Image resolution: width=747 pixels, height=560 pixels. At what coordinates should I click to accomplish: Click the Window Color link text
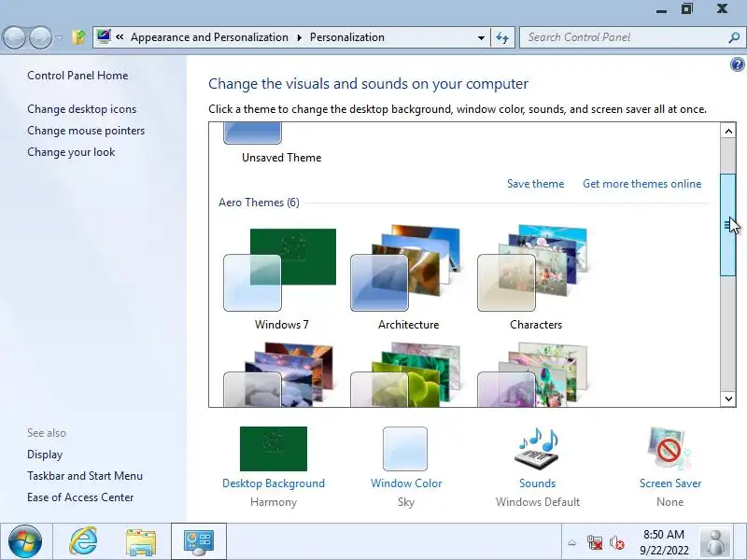pyautogui.click(x=406, y=483)
